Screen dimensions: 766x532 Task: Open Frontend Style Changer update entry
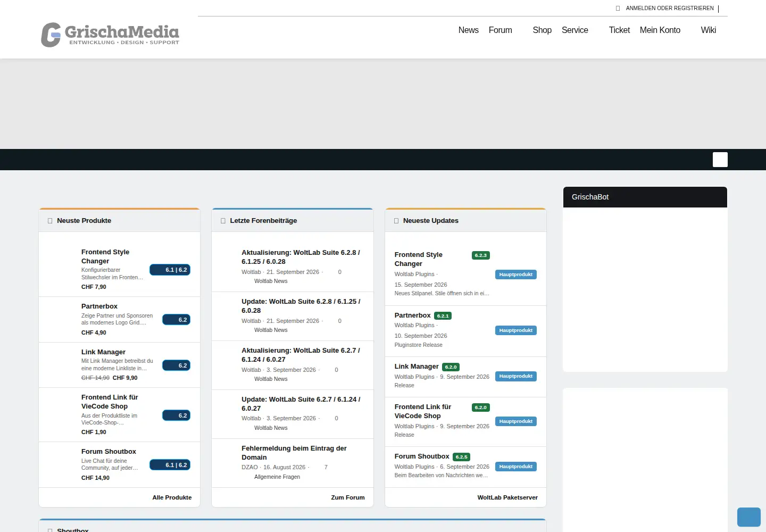click(x=418, y=259)
